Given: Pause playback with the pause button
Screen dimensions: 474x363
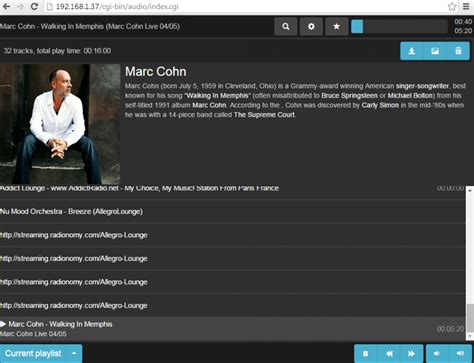Looking at the screenshot, I should [365, 354].
